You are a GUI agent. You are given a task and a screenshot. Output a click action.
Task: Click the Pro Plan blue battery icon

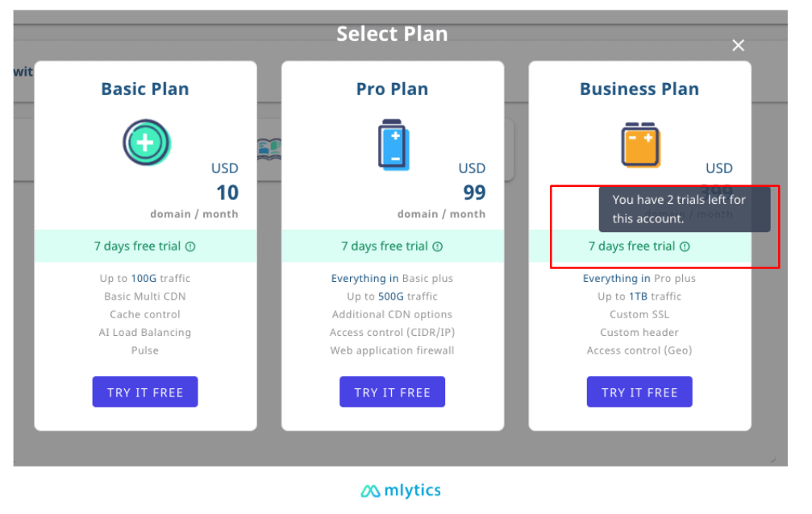[394, 145]
